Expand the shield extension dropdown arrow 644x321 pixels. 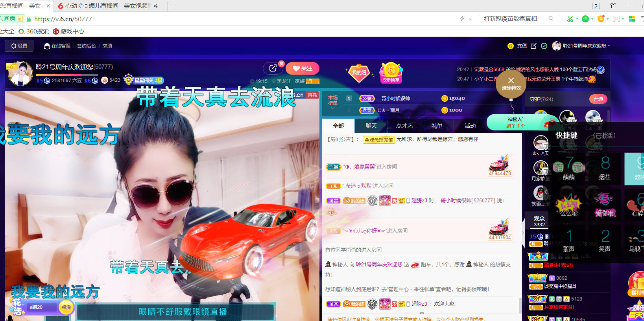coord(607,19)
